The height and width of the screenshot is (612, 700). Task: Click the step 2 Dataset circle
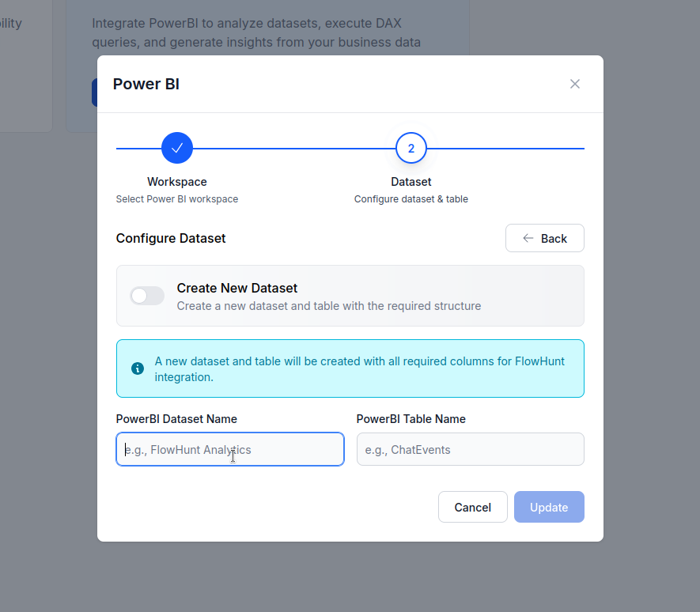tap(411, 148)
